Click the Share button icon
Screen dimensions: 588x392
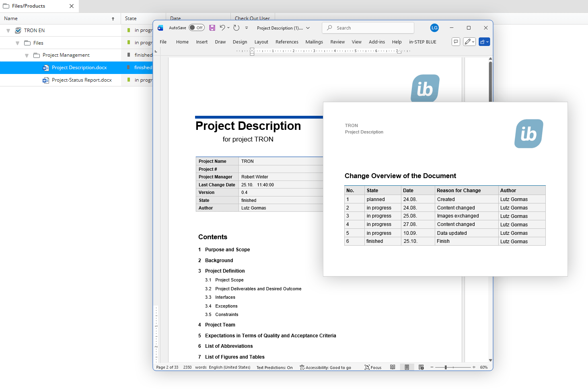(484, 42)
